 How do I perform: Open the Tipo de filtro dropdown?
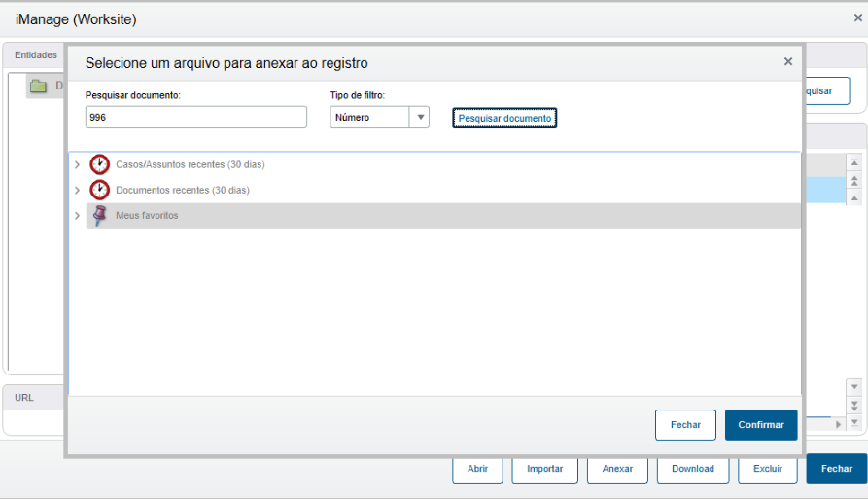point(420,118)
